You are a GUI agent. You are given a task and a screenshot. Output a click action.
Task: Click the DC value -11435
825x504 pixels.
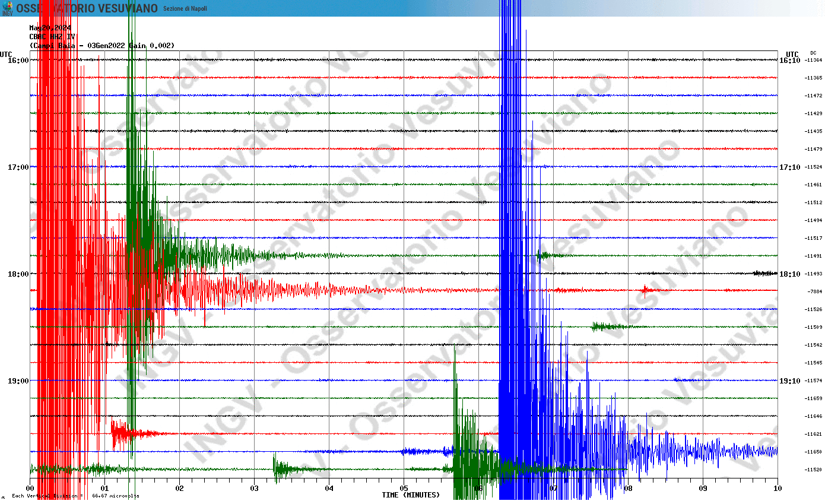tap(813, 131)
